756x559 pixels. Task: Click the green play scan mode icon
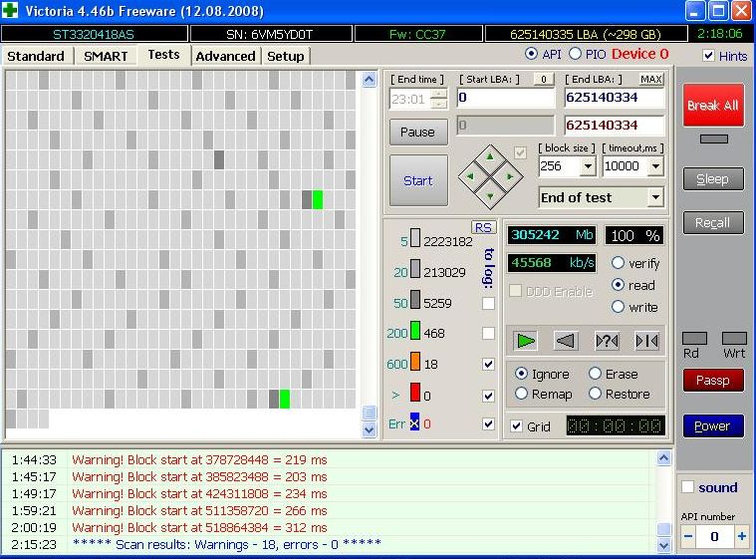click(x=526, y=341)
